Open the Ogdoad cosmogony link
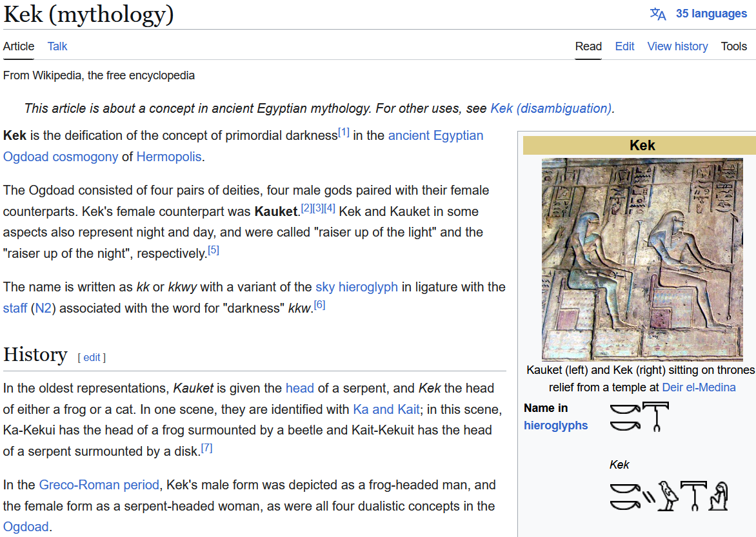This screenshot has height=537, width=756. point(60,157)
